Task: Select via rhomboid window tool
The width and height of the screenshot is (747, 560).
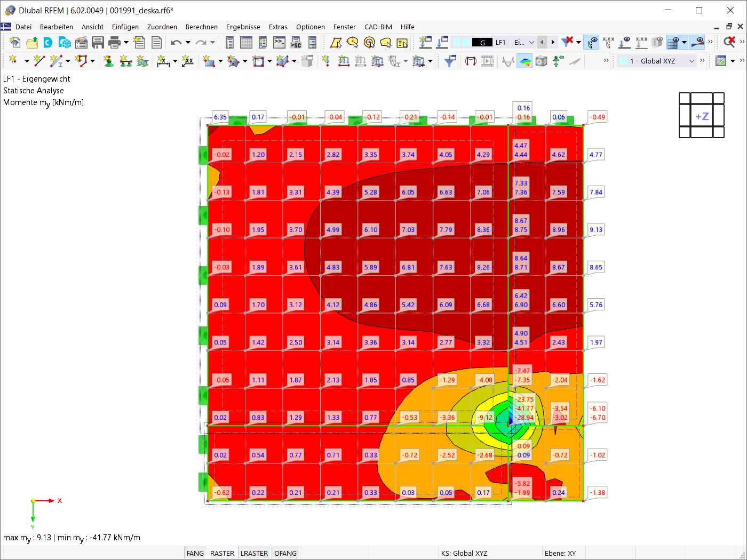Action: point(336,42)
